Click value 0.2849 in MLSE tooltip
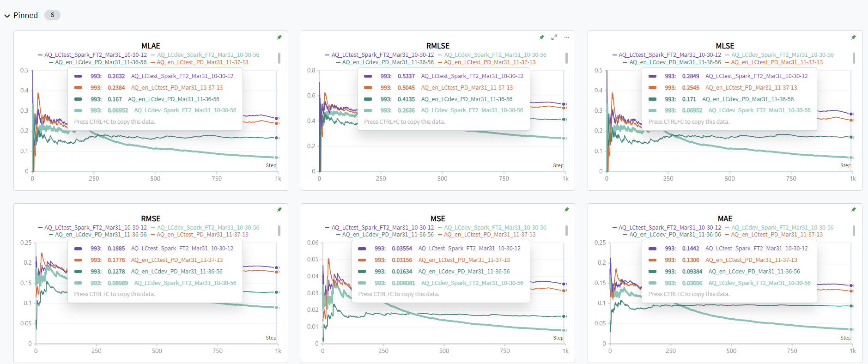The image size is (868, 364). [x=691, y=76]
